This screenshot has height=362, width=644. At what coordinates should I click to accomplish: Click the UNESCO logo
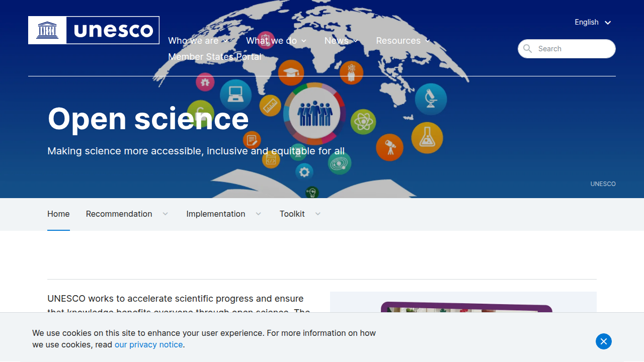point(94,30)
